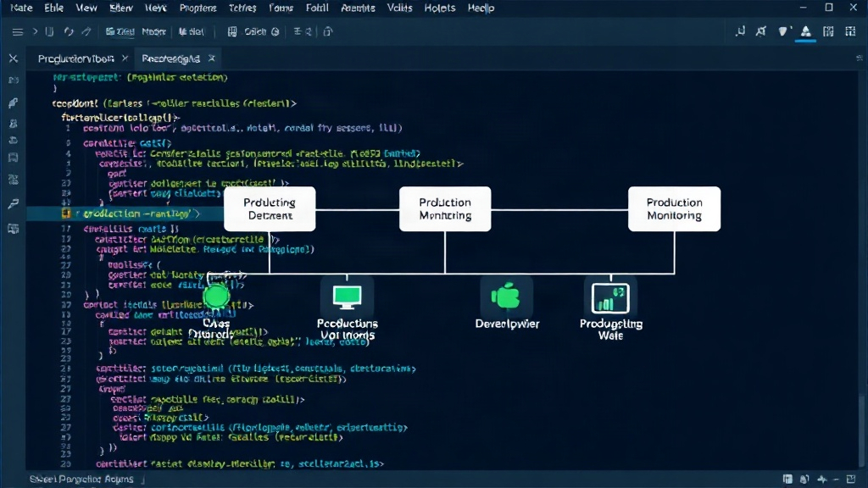
Task: Click the wrench-shaped sidebar icon
Action: click(14, 204)
